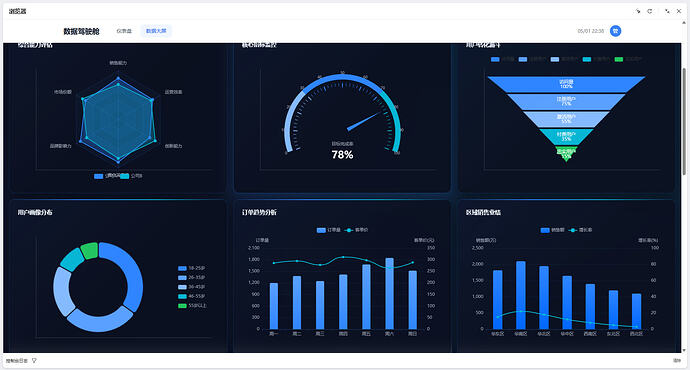
Task: Click the filter funnel icon beside 控制台日志
Action: tap(34, 361)
